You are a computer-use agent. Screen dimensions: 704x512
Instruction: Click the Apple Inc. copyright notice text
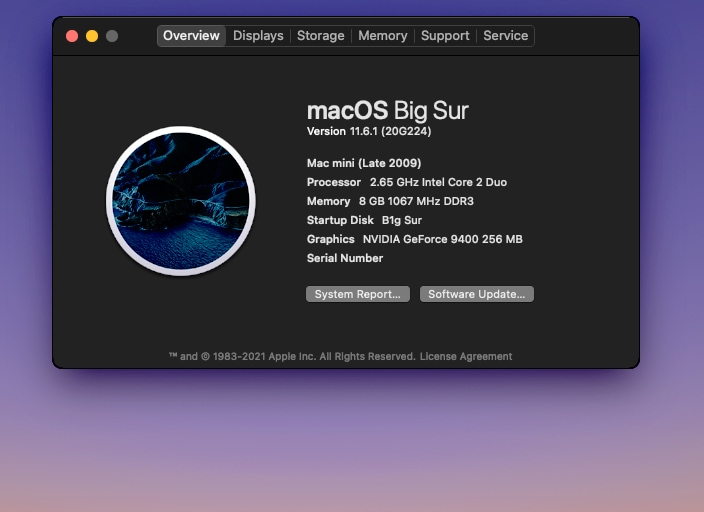(x=292, y=357)
